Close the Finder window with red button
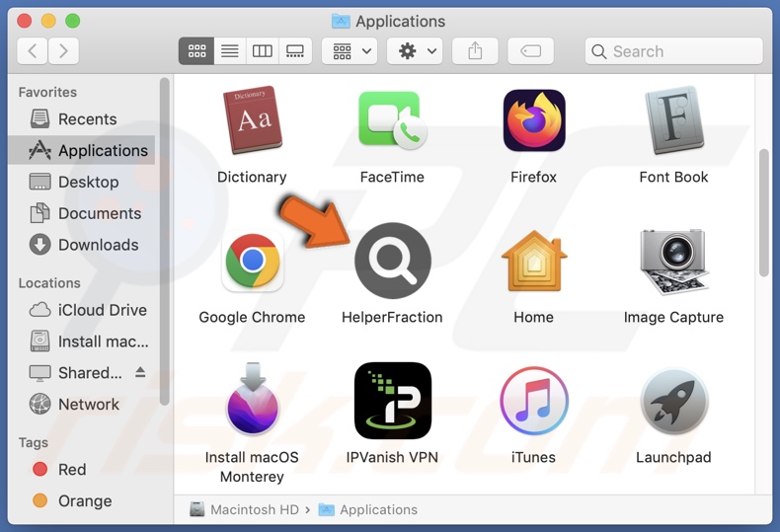780x532 pixels. [24, 21]
